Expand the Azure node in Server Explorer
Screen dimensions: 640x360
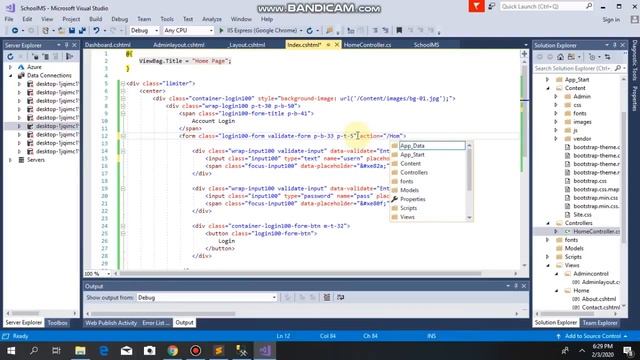coord(11,67)
